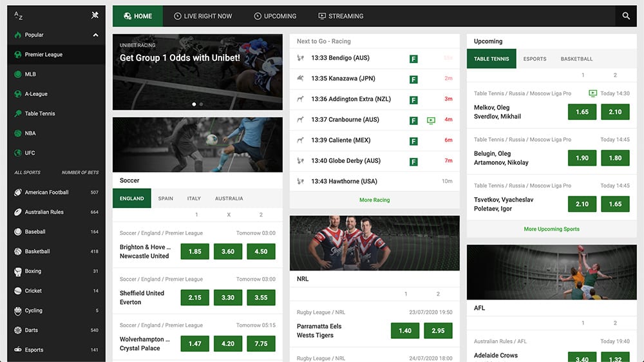Click the Unibet Racing promo banner

click(198, 72)
